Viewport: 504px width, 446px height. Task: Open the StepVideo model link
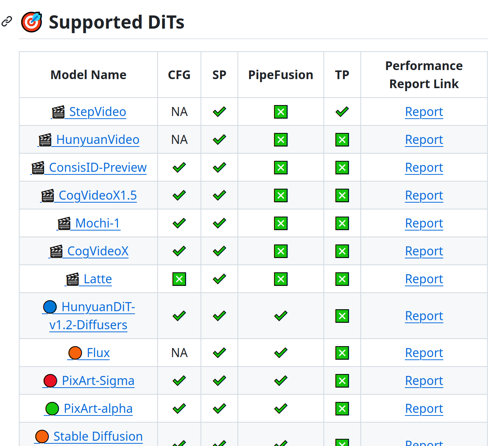click(89, 112)
